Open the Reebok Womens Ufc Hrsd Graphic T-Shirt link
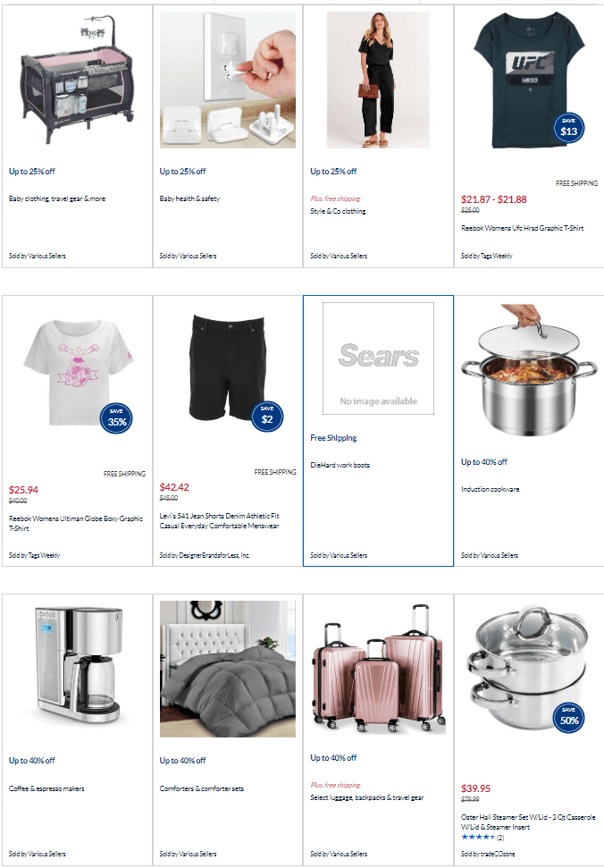This screenshot has width=604, height=868. pyautogui.click(x=522, y=228)
